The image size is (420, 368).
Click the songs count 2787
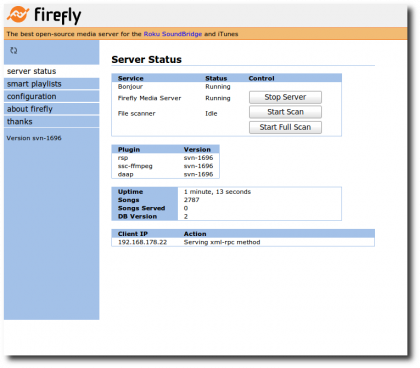191,200
